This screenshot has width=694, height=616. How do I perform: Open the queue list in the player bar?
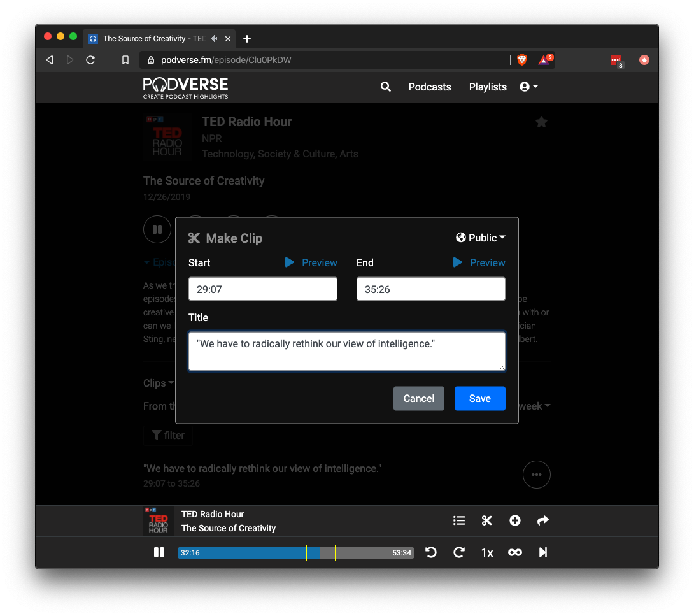pos(459,520)
